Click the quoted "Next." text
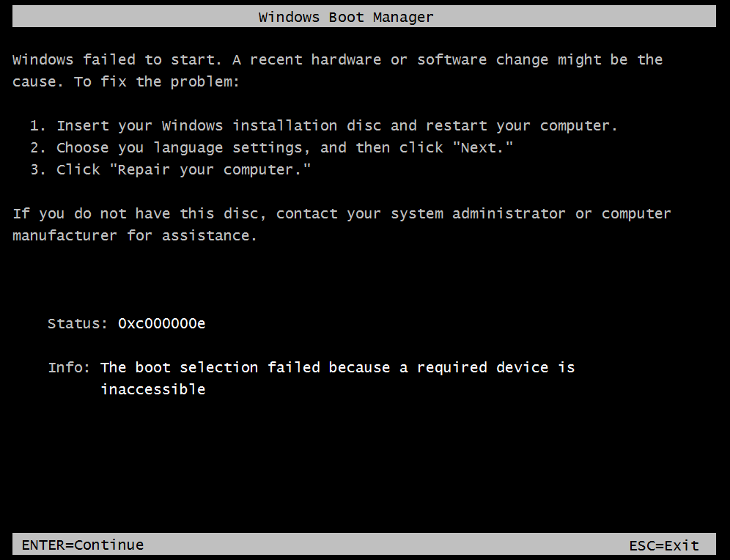 pos(483,147)
